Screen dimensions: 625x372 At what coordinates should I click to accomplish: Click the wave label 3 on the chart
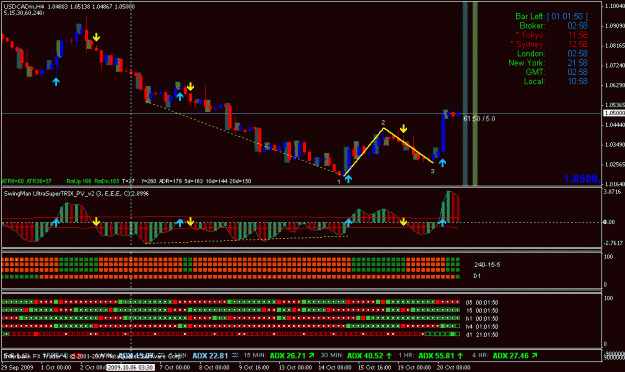coord(432,171)
